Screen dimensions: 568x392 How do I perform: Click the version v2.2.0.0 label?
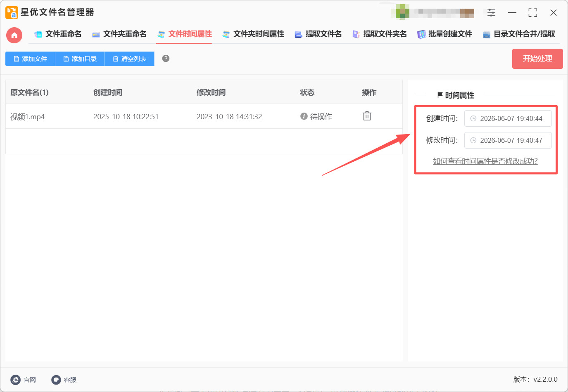coord(535,379)
